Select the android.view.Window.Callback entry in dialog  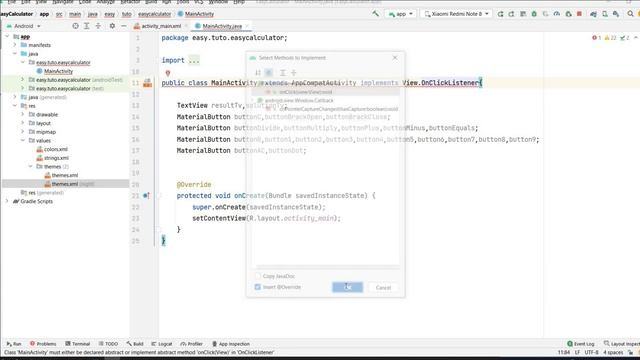299,100
